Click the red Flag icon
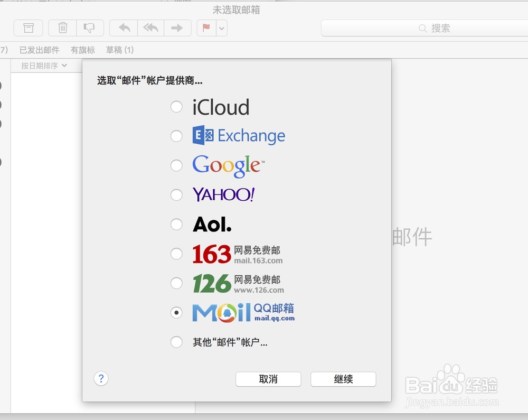The image size is (528, 420). [x=206, y=27]
